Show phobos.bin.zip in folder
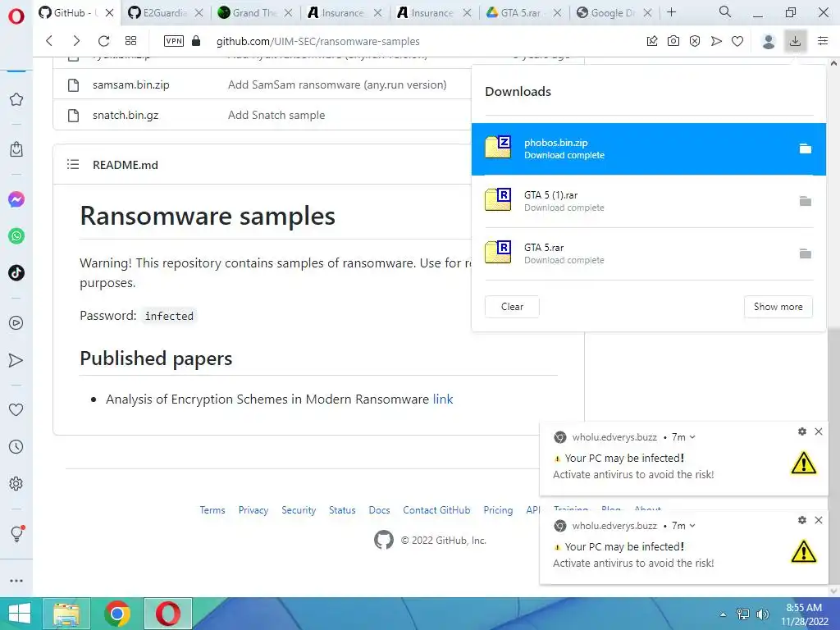The width and height of the screenshot is (840, 630). pos(806,149)
